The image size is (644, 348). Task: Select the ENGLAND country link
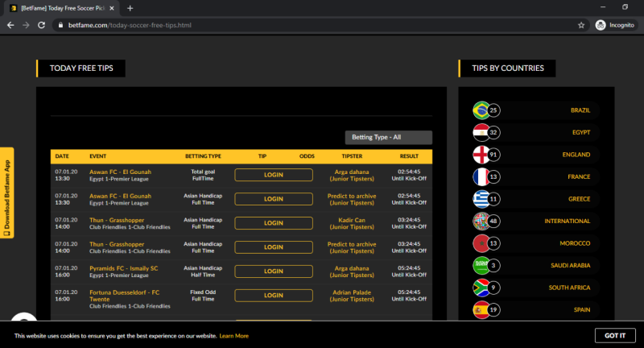point(576,155)
